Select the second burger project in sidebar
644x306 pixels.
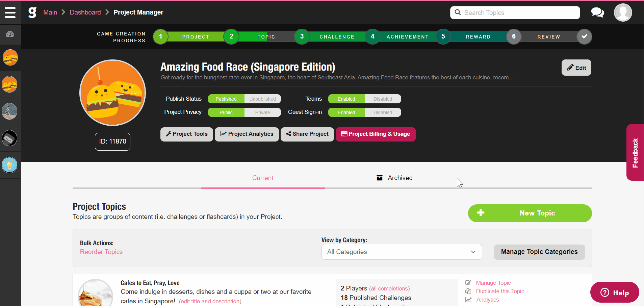point(10,84)
